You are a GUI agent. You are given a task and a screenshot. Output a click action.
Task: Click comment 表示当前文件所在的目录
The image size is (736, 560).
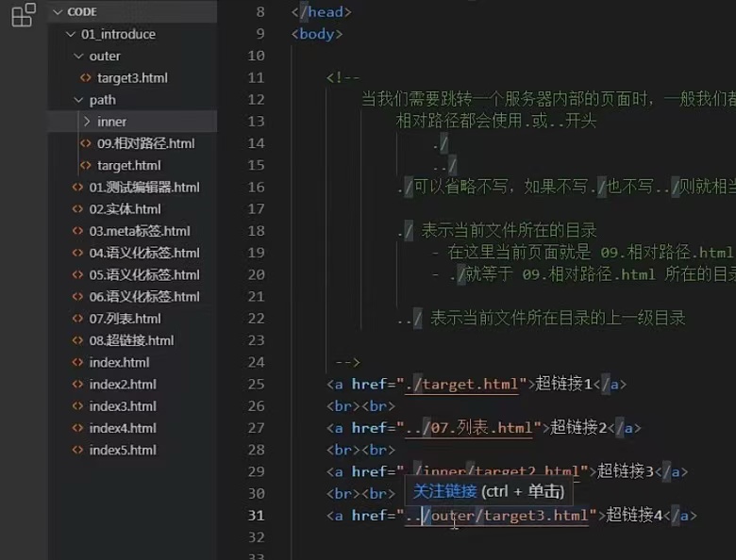pyautogui.click(x=509, y=230)
